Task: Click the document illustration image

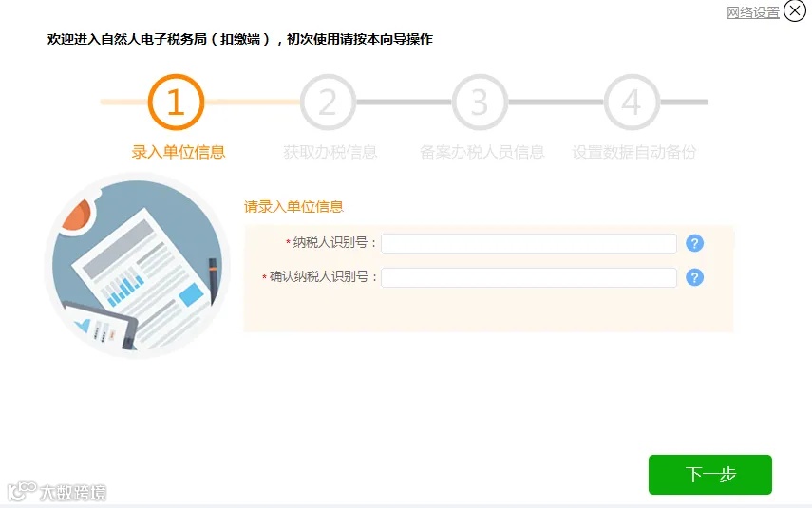Action: [x=137, y=265]
